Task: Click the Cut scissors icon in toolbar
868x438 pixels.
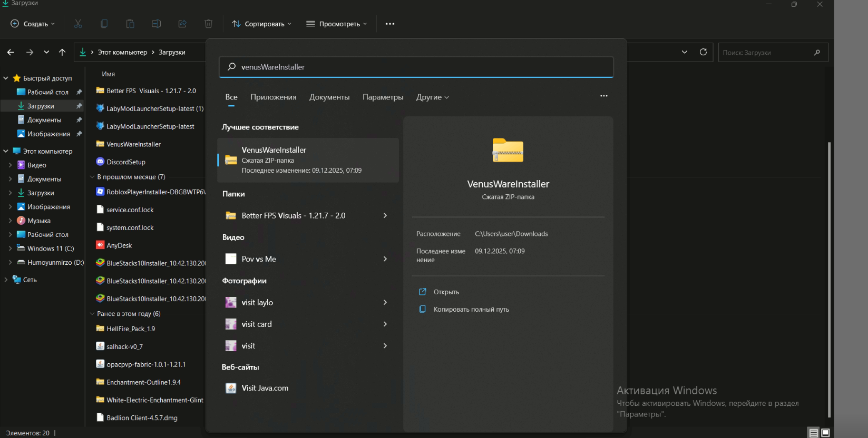Action: (x=78, y=24)
